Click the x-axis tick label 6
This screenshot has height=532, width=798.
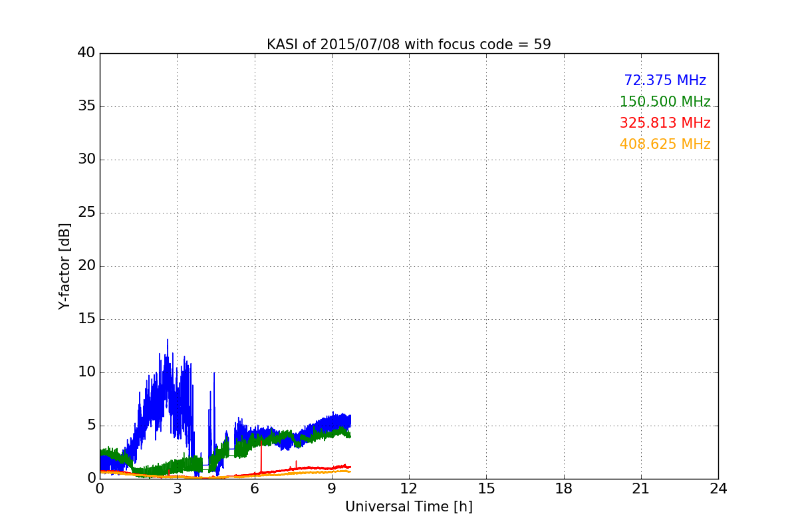(x=254, y=488)
